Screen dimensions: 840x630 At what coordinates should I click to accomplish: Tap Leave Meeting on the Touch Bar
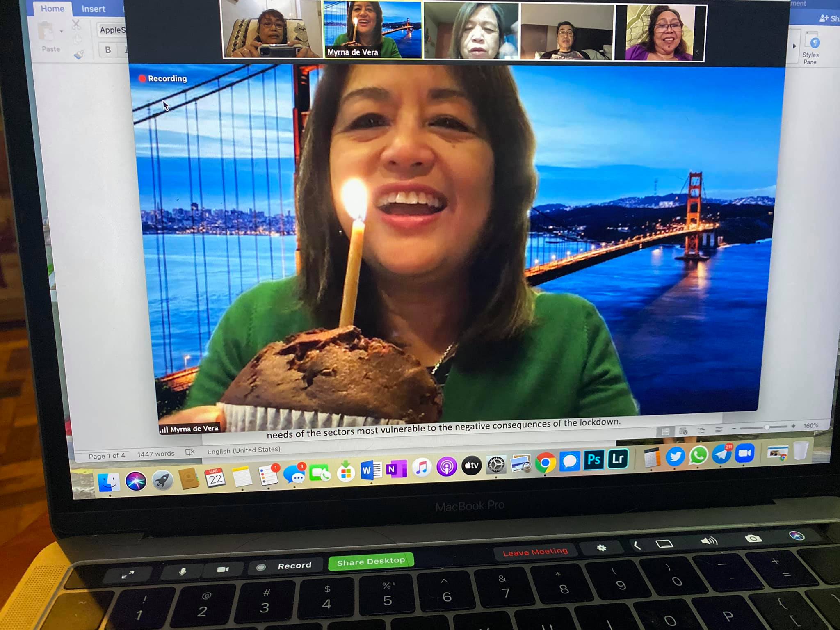coord(535,552)
